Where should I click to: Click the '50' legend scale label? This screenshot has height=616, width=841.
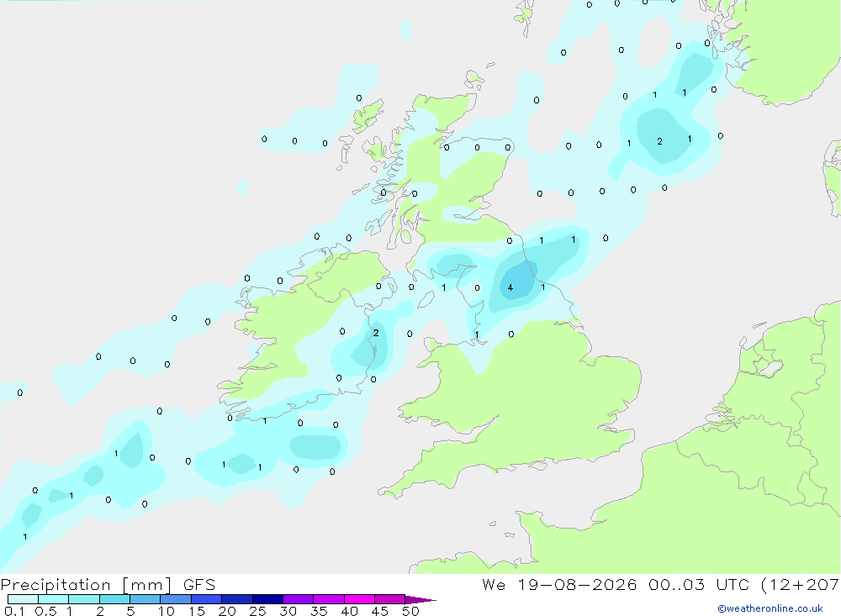pyautogui.click(x=410, y=611)
